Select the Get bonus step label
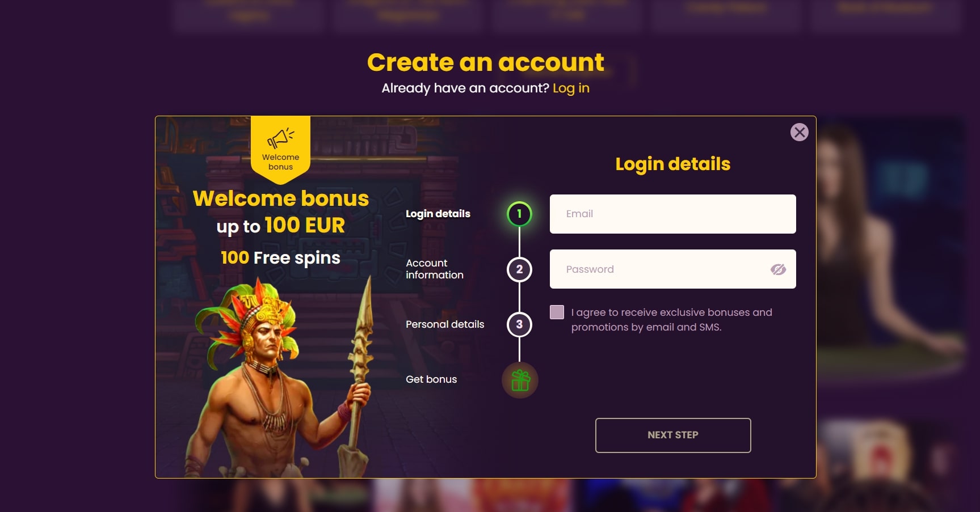Viewport: 980px width, 512px height. 431,379
